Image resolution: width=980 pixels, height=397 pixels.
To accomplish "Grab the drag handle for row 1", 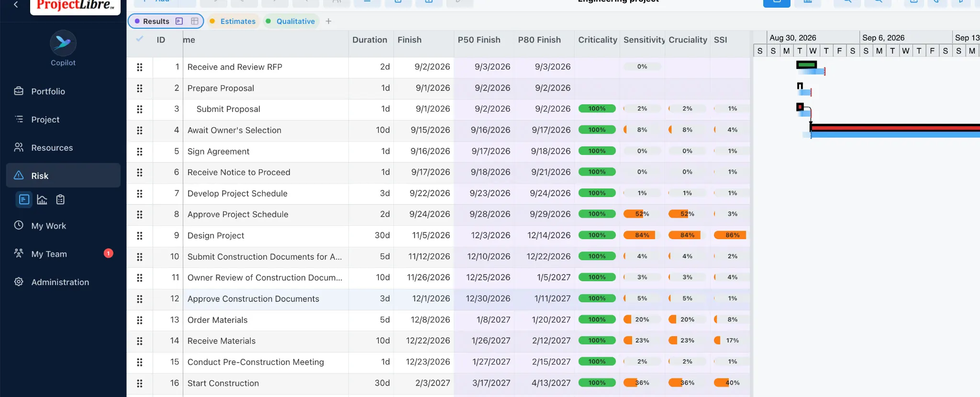I will click(x=140, y=67).
